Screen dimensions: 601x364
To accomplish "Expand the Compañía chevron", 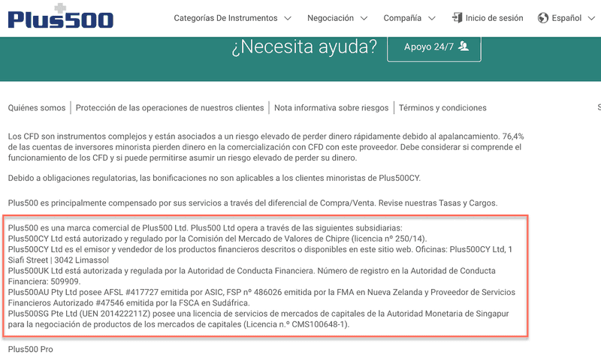I will tap(431, 18).
